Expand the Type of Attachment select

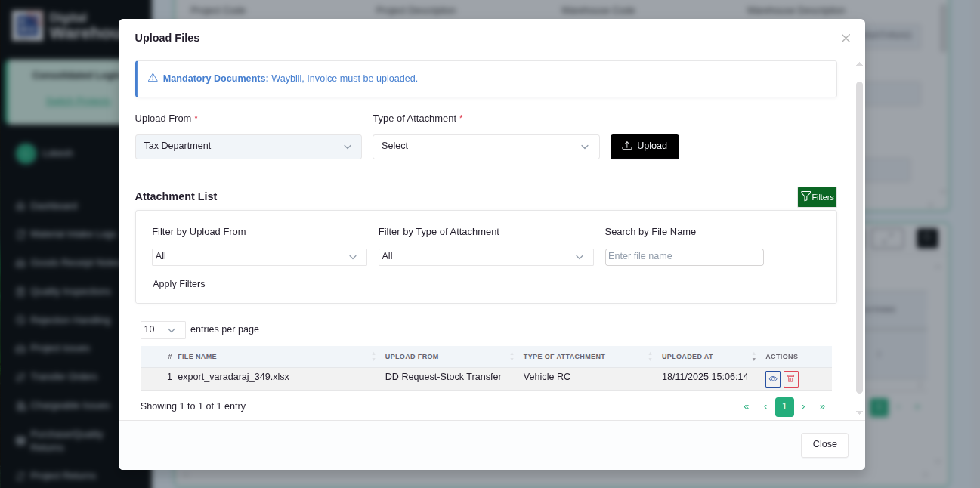(x=485, y=147)
